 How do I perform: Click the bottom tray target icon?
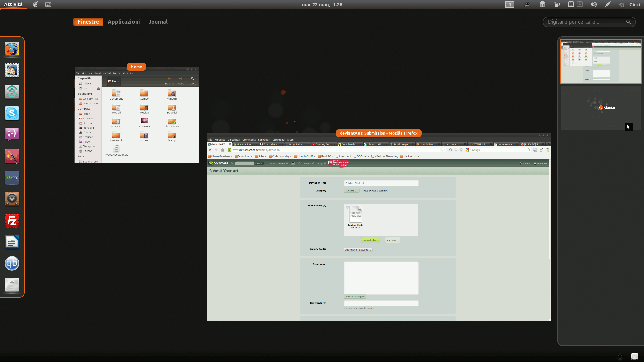click(620, 357)
